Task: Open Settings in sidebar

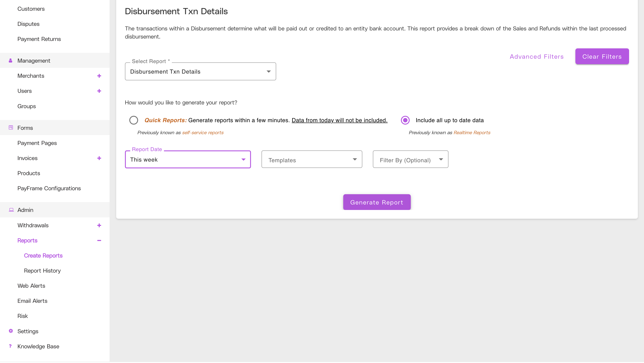Action: coord(28,331)
